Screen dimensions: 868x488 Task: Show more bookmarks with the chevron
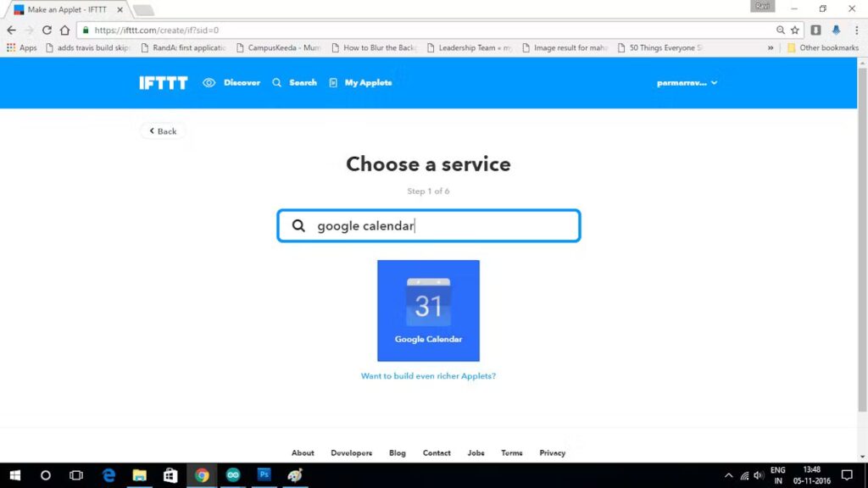point(770,48)
